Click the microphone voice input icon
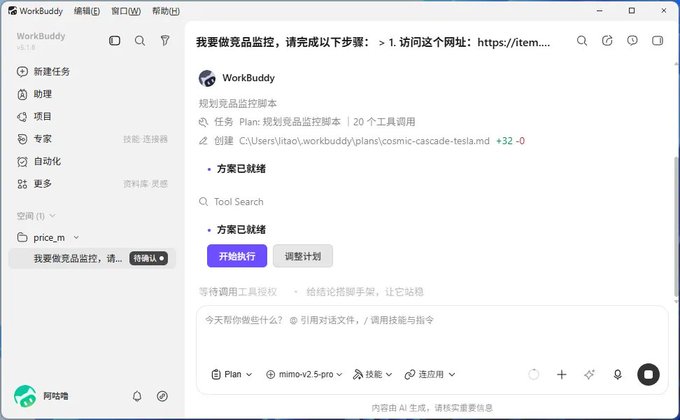 618,374
